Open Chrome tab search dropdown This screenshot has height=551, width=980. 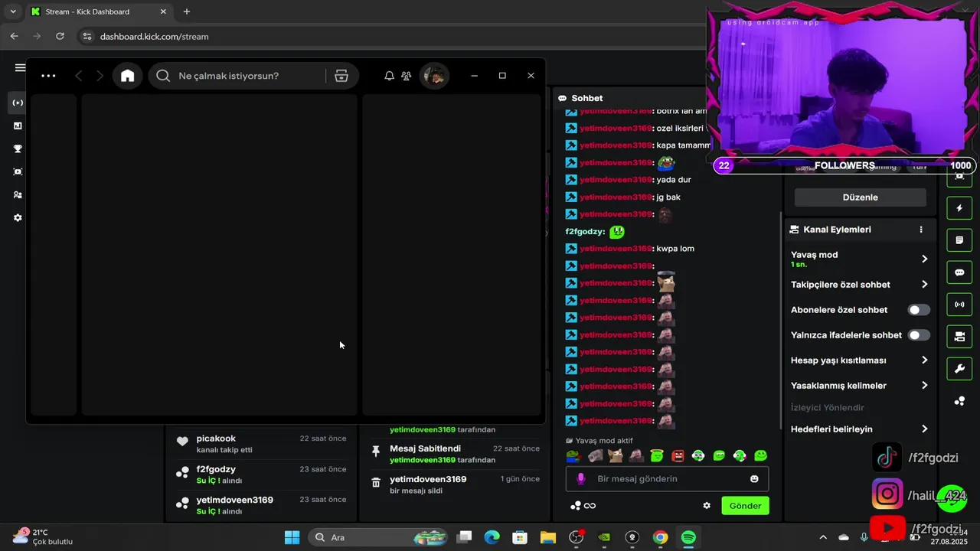click(13, 11)
